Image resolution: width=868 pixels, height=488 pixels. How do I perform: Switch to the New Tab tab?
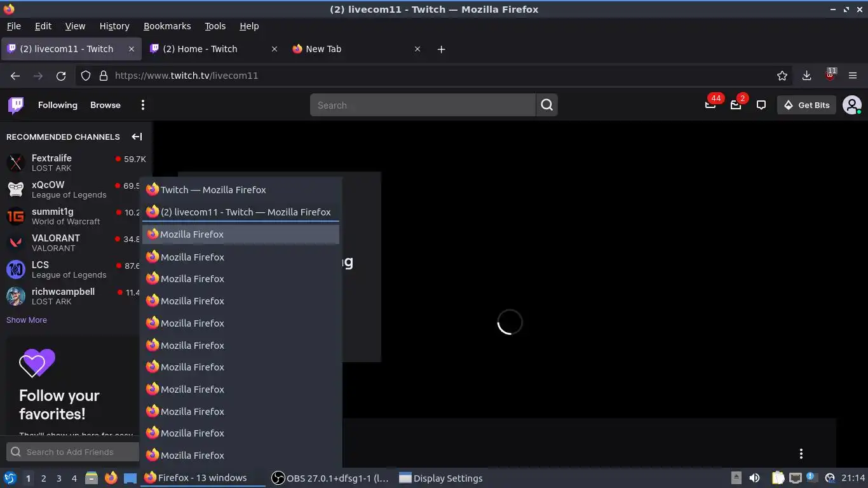coord(357,49)
